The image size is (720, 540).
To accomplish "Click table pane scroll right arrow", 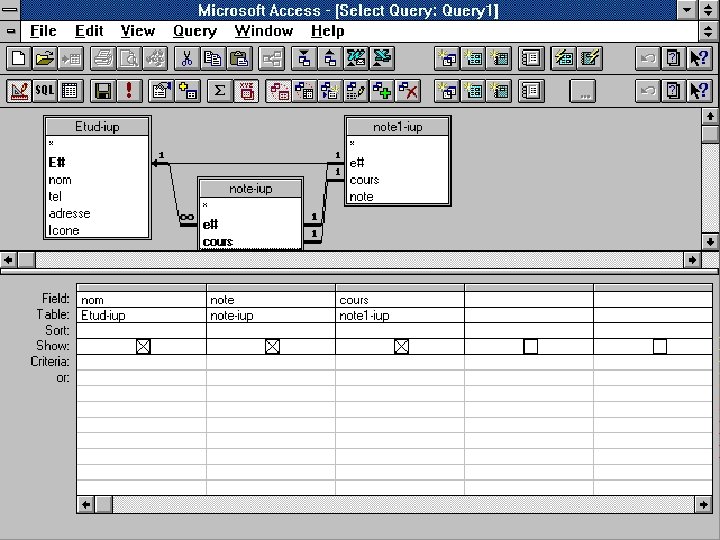I will click(692, 260).
